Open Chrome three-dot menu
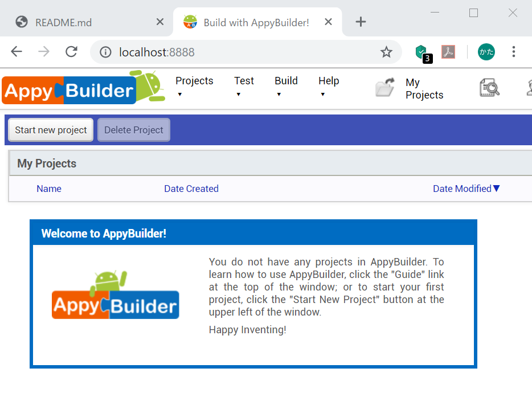The image size is (532, 405). (x=514, y=52)
